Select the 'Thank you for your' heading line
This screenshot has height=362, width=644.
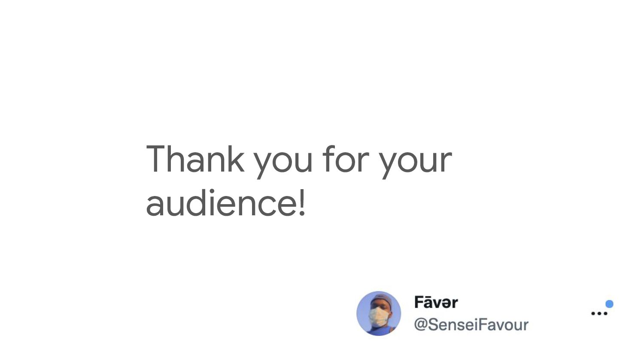pos(299,160)
